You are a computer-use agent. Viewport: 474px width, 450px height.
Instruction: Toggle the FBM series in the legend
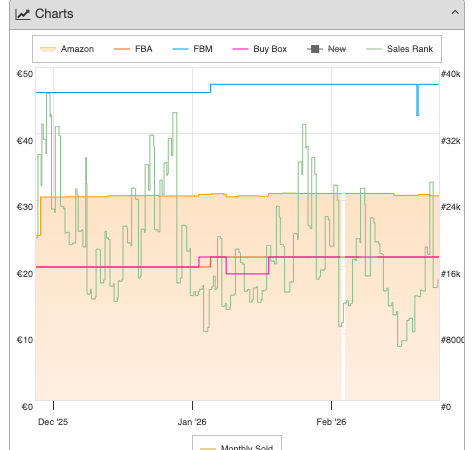pos(192,49)
